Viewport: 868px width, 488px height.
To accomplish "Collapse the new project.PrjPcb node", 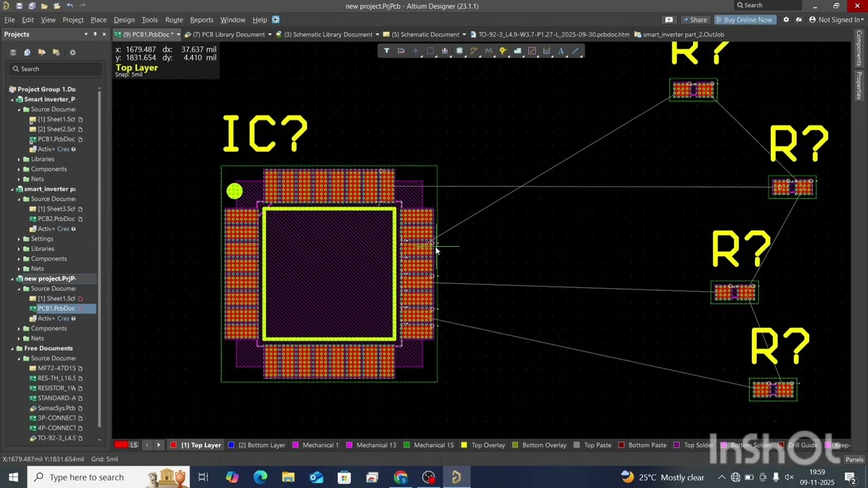I will tap(12, 279).
